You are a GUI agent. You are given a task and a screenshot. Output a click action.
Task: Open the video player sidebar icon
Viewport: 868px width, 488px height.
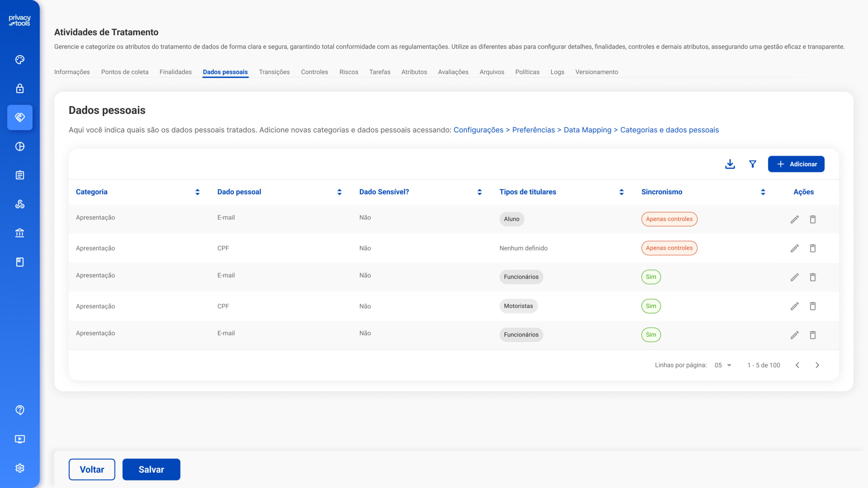pyautogui.click(x=20, y=439)
